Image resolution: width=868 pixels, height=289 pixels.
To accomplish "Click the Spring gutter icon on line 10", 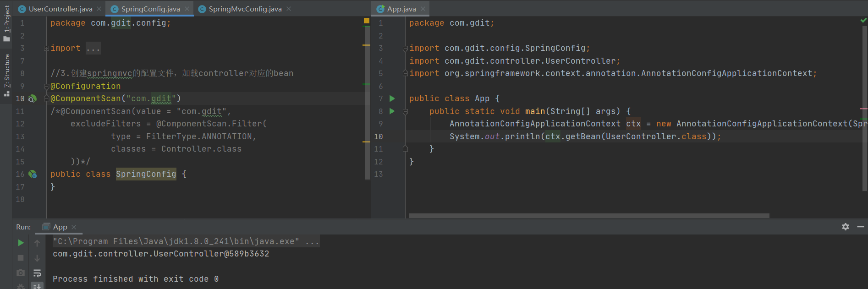I will [x=32, y=98].
